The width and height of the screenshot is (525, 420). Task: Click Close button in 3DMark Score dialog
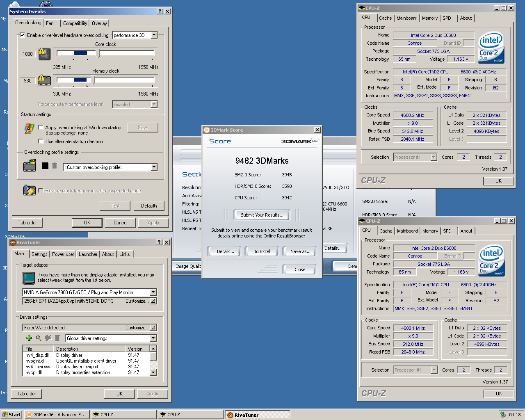(x=300, y=269)
